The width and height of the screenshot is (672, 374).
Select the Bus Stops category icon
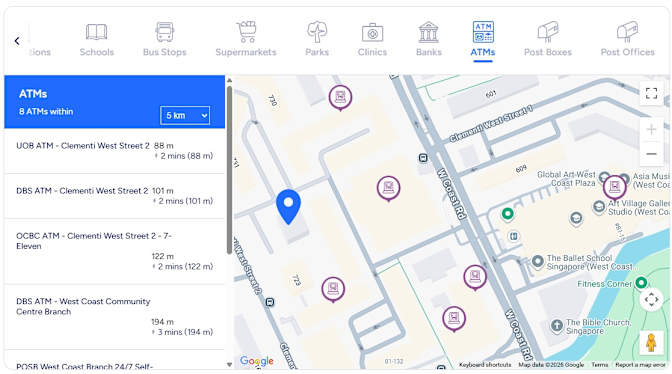coord(165,32)
